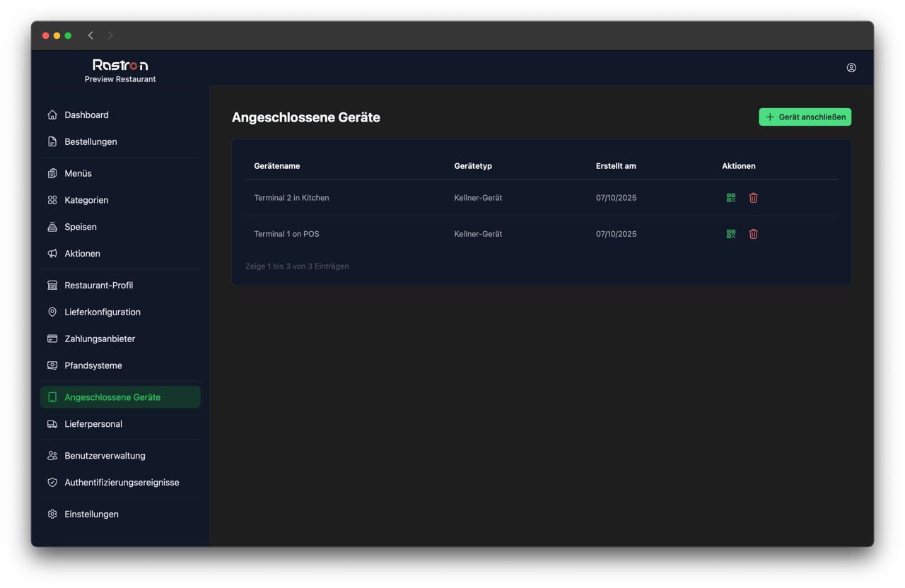This screenshot has height=588, width=905.
Task: Sort by Gerätename column header
Action: point(277,166)
